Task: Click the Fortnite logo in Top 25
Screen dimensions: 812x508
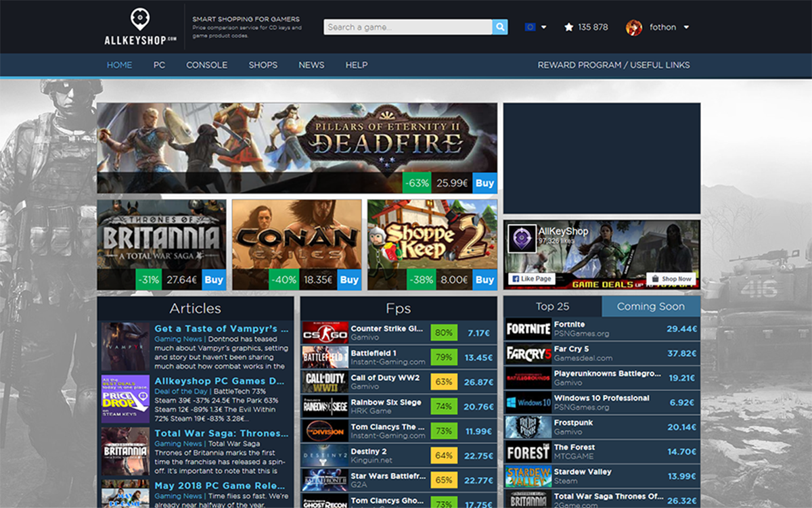Action: [x=528, y=329]
